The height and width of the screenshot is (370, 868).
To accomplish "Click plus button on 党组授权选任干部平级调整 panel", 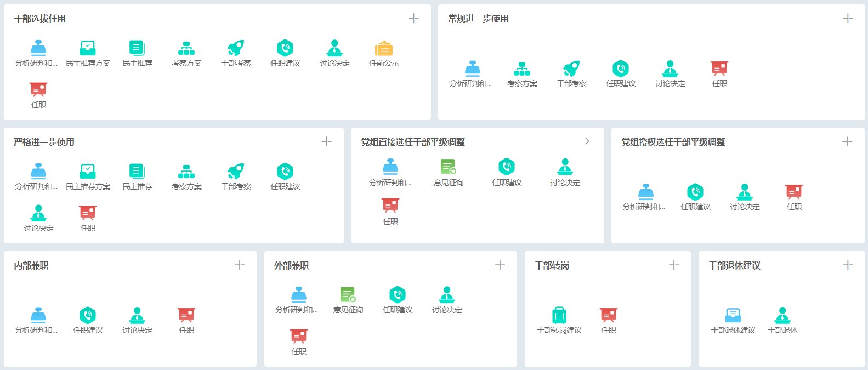I will (847, 141).
